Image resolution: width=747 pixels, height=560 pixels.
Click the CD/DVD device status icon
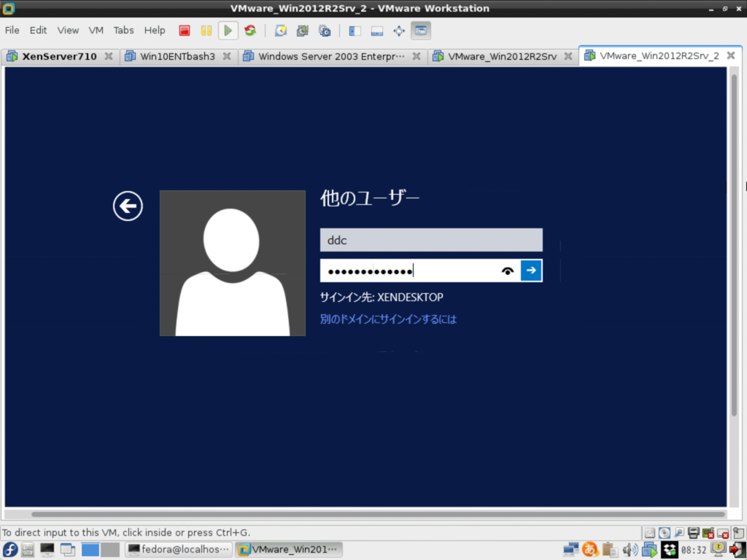point(664,533)
